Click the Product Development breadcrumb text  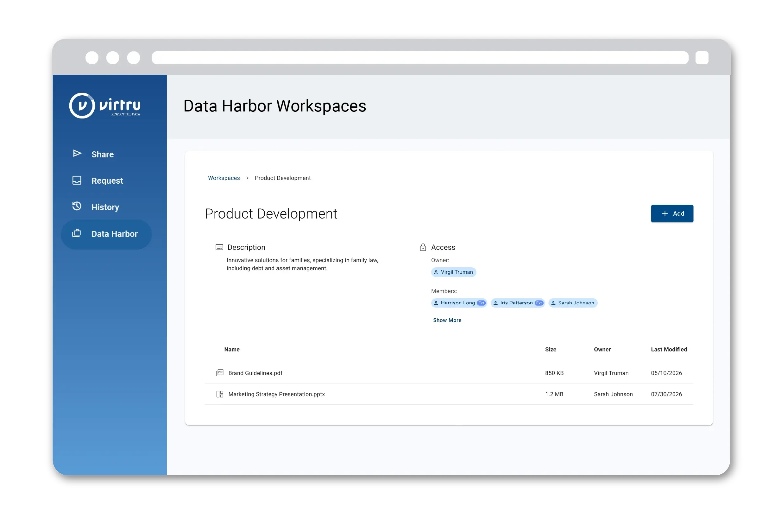click(x=283, y=178)
